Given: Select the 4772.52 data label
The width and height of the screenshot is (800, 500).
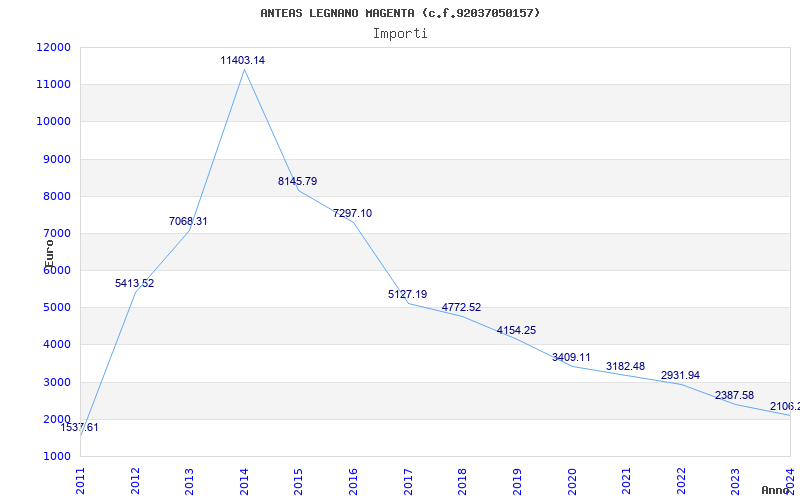Looking at the screenshot, I should pos(461,308).
